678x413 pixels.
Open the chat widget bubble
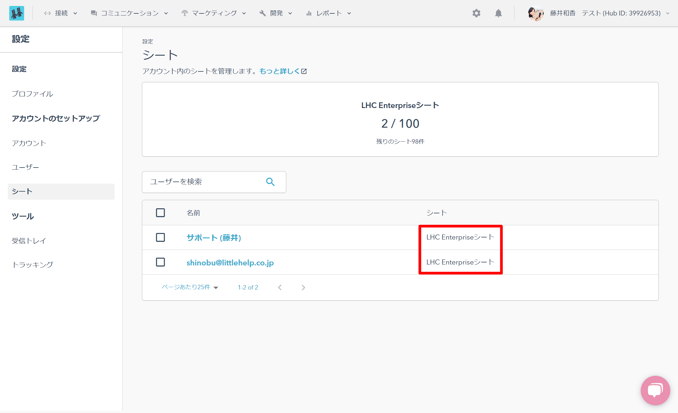click(x=655, y=390)
